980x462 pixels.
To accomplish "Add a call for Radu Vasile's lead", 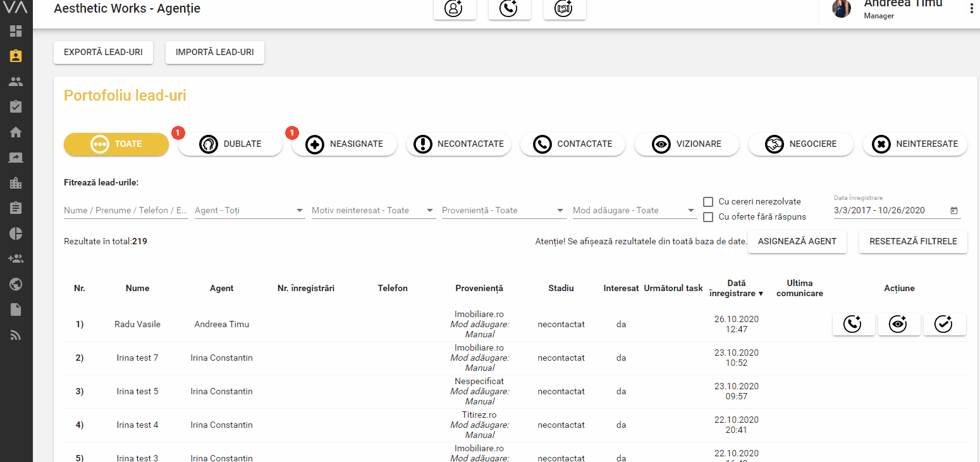I will [x=853, y=324].
